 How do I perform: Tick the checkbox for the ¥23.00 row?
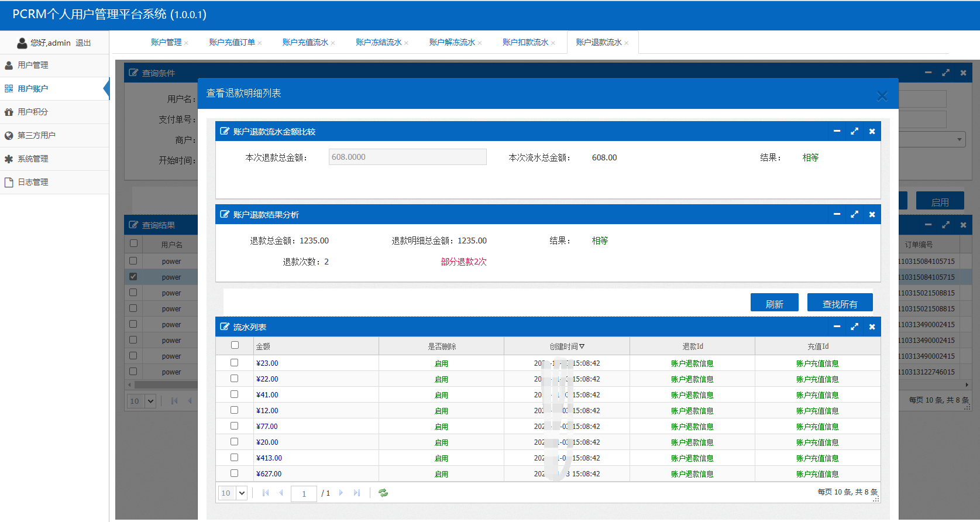(235, 363)
